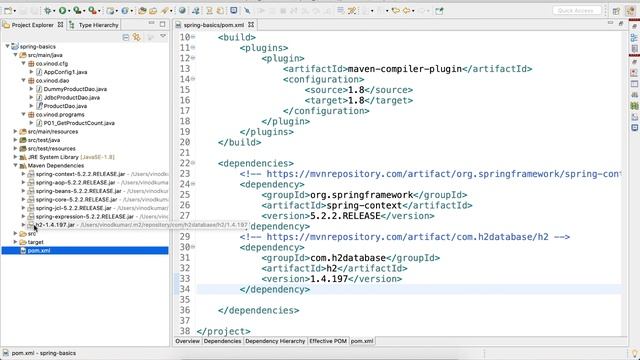Maximize the Project Explorer panel
640x360 pixels.
pyautogui.click(x=162, y=24)
